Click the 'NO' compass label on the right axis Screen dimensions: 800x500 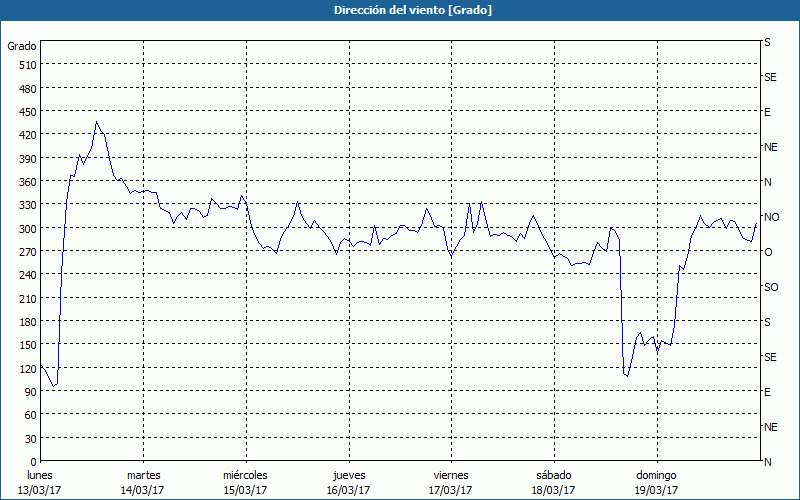(x=771, y=217)
